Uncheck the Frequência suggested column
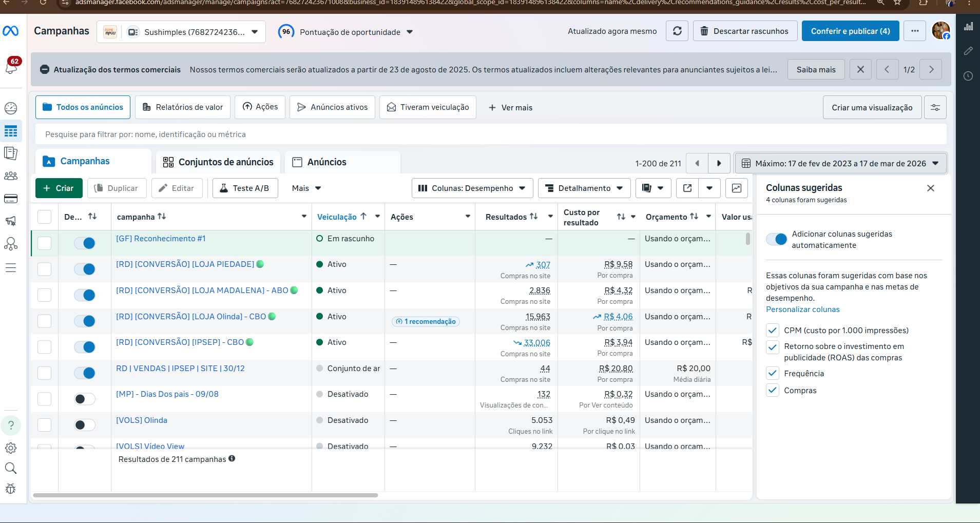980x523 pixels. 773,373
